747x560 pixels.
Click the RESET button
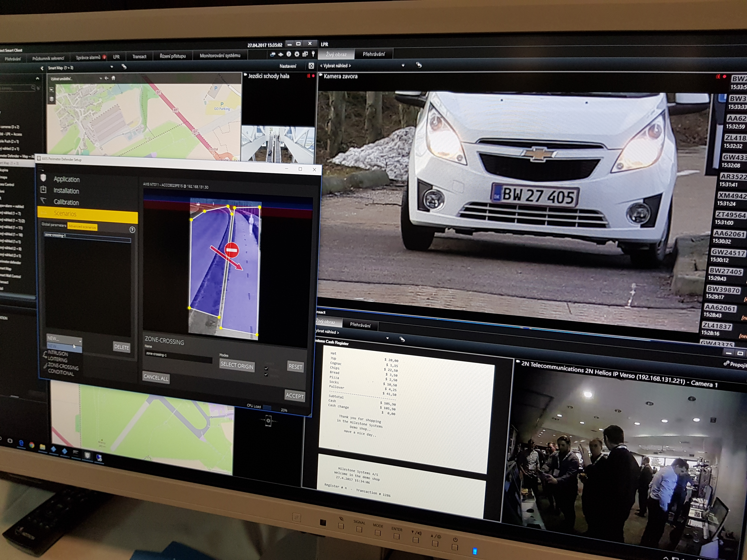click(295, 366)
